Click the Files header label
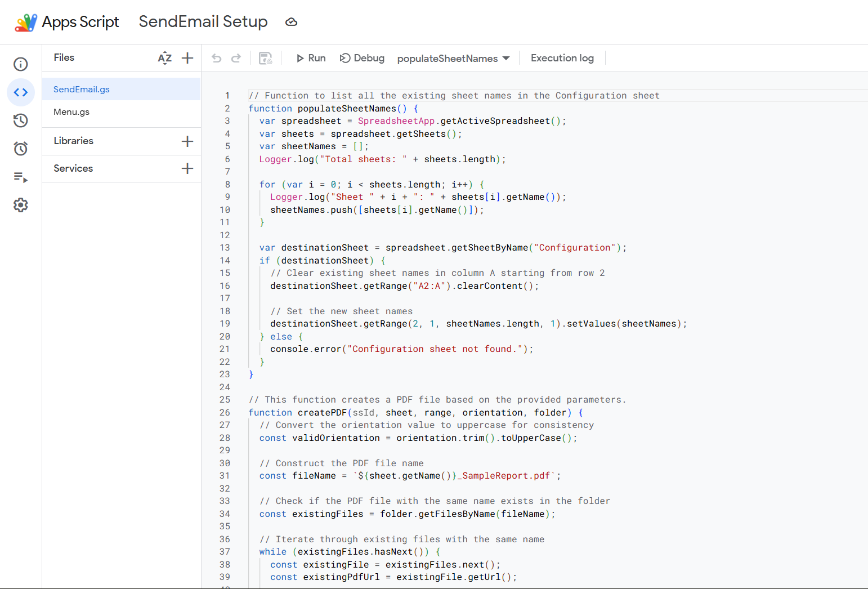Viewport: 868px width, 589px height. tap(64, 57)
